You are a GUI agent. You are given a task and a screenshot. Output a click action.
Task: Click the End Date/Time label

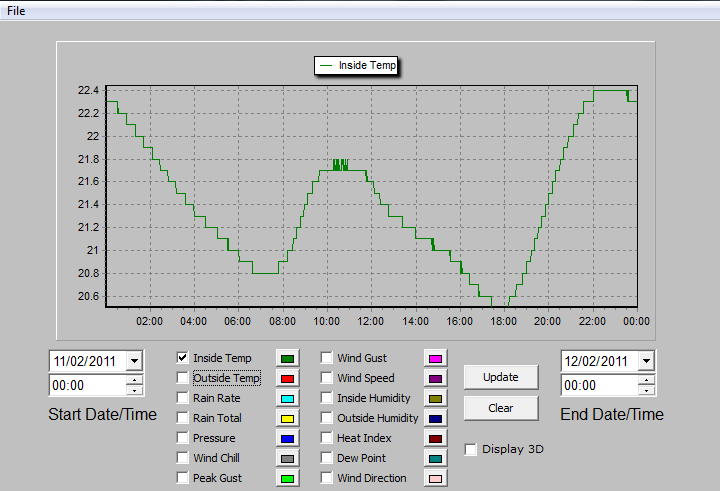pos(612,414)
